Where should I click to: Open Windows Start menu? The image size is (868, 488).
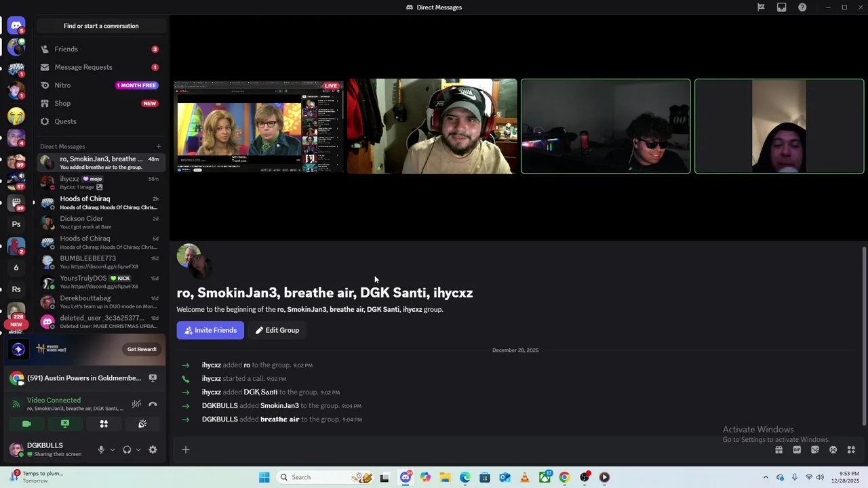(x=264, y=477)
